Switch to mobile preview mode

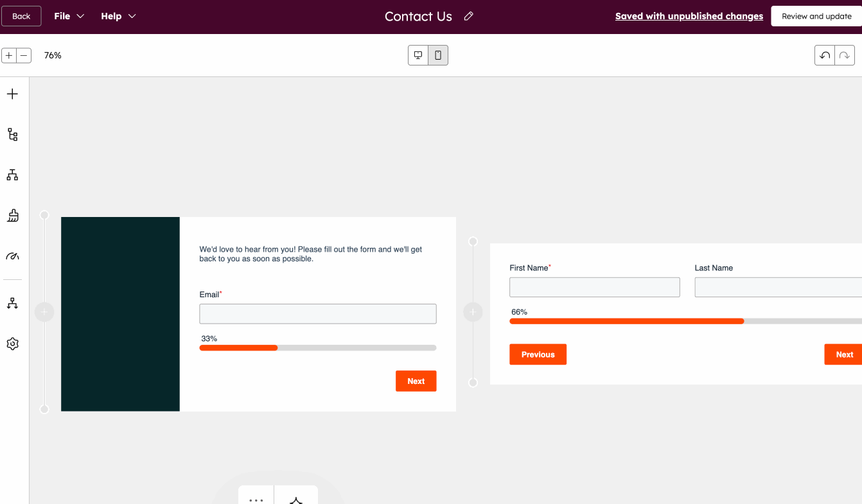pyautogui.click(x=438, y=55)
